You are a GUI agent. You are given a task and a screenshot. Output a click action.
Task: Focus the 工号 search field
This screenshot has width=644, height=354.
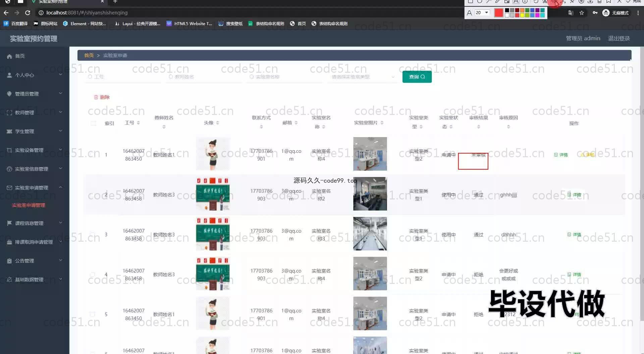click(122, 77)
